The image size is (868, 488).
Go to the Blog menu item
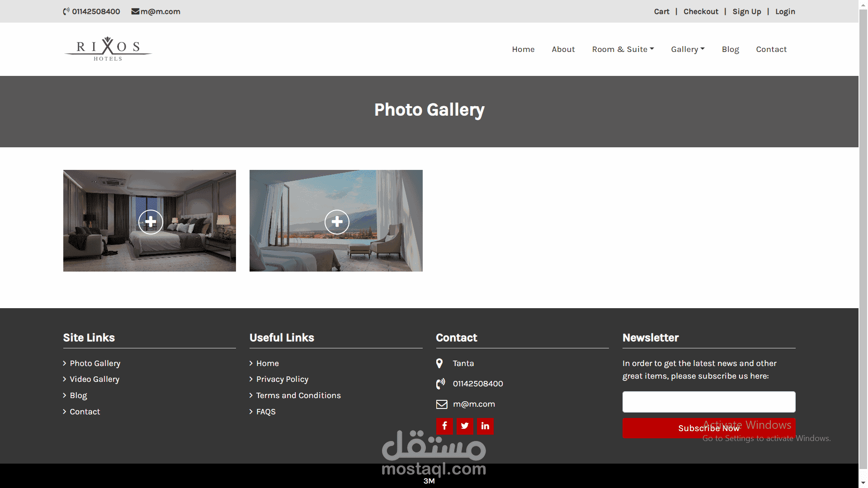click(730, 49)
